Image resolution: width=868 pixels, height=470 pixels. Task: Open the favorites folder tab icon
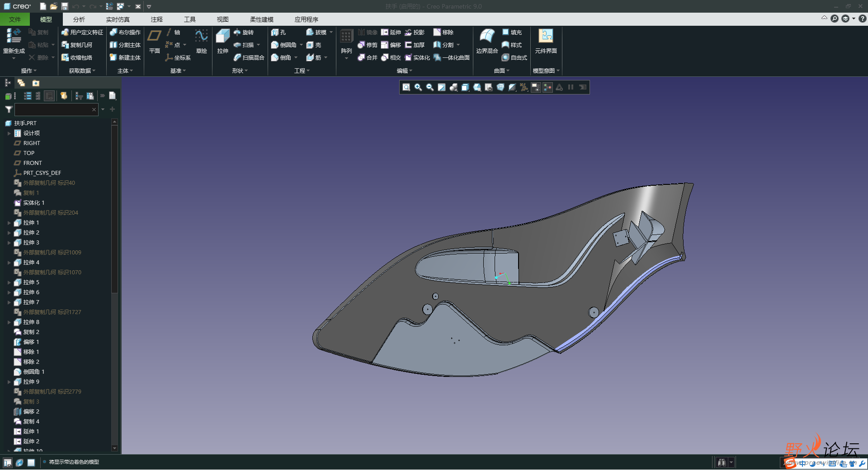(x=36, y=83)
